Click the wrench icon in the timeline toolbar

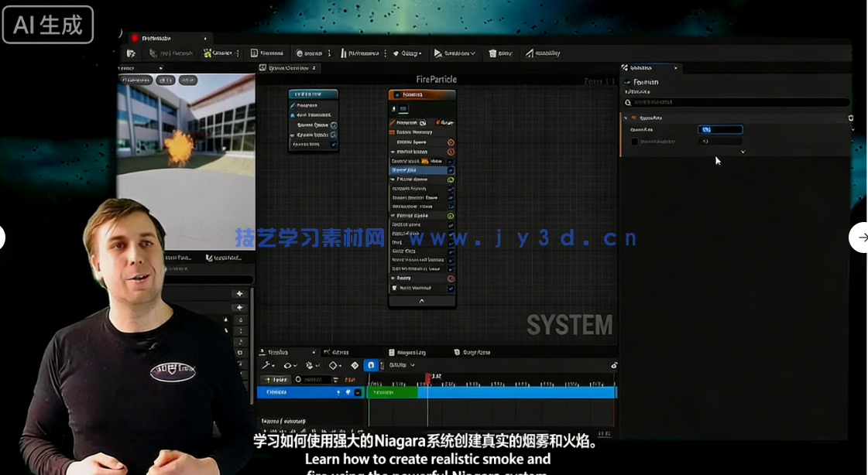click(x=268, y=365)
